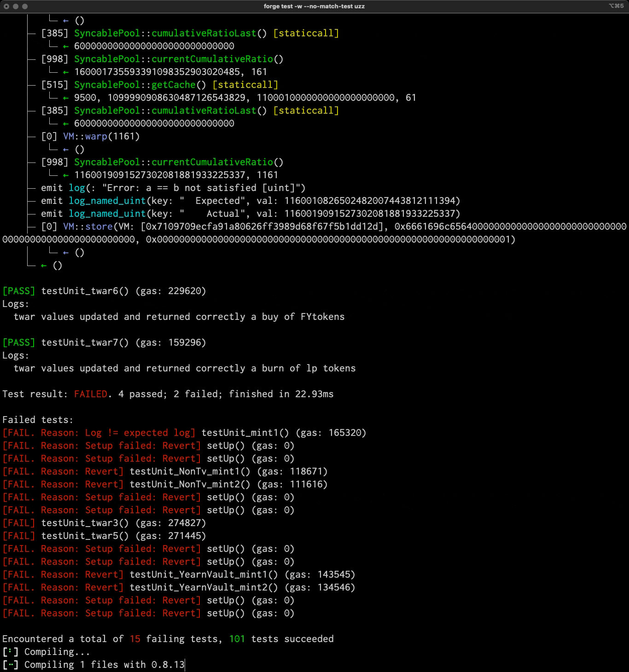Click the 'Test result: FAILED' summary line

(x=168, y=394)
